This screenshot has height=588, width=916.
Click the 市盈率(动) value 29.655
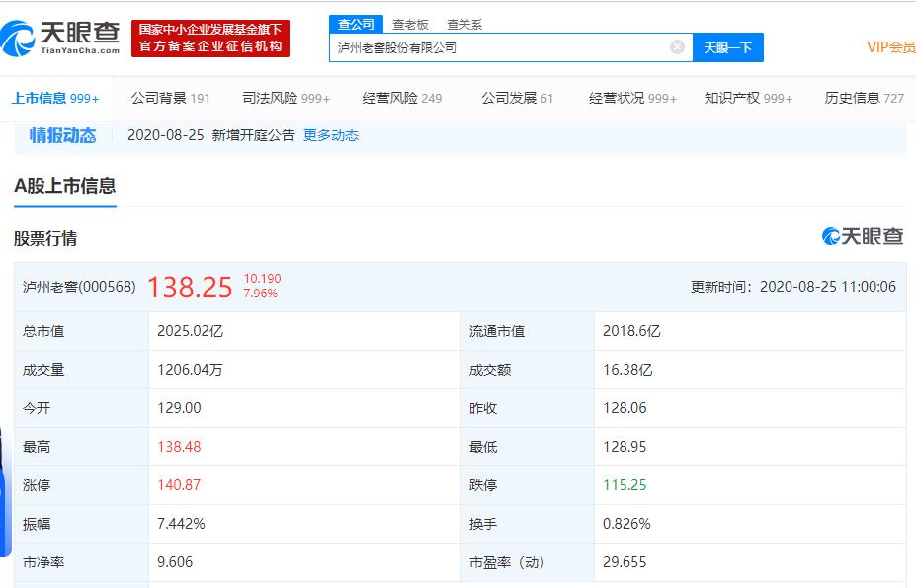[625, 562]
